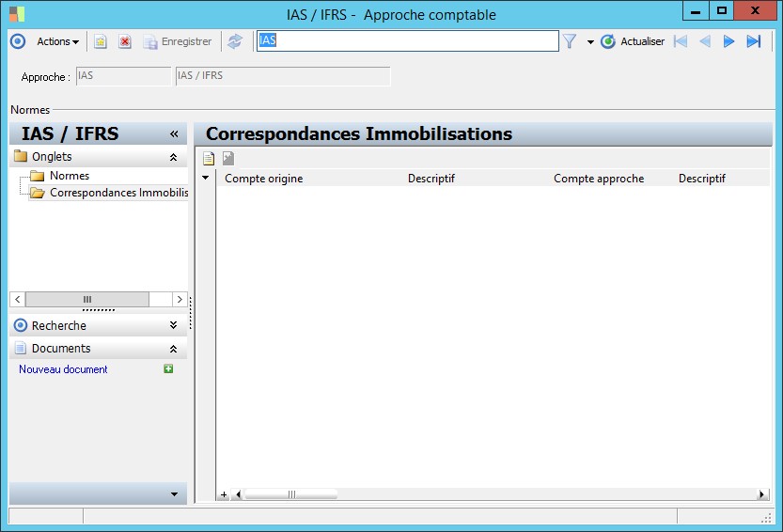Open the grid column selector dropdown triangle
783x532 pixels.
[205, 178]
